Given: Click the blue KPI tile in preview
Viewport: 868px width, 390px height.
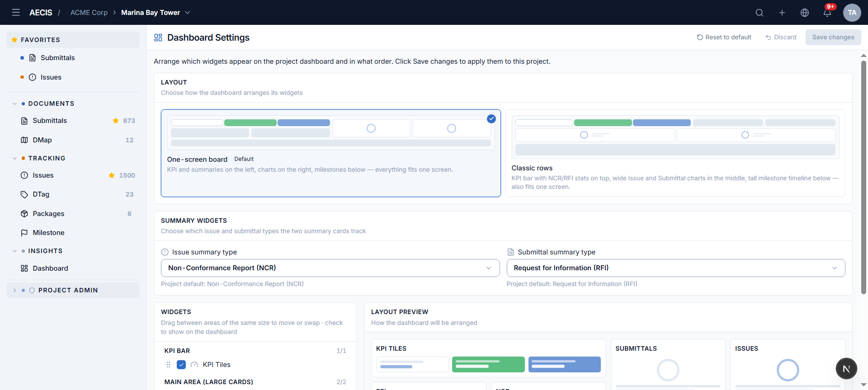Looking at the screenshot, I should (565, 364).
